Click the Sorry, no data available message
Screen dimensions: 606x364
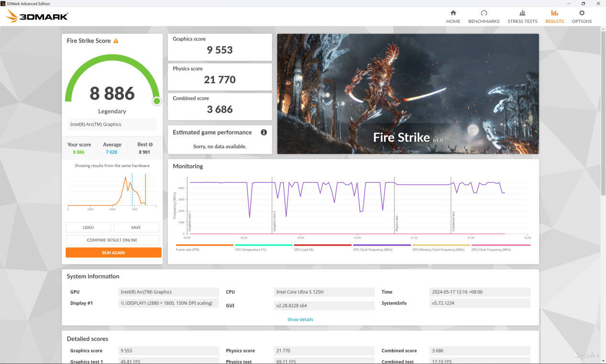220,146
